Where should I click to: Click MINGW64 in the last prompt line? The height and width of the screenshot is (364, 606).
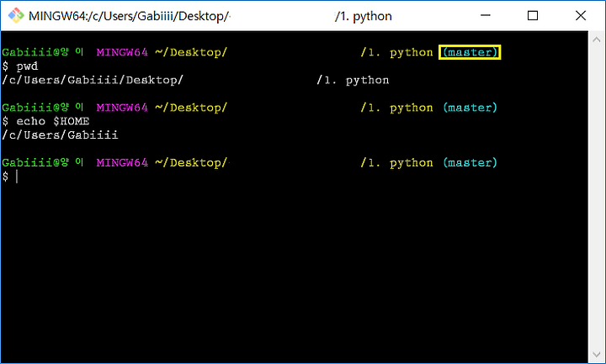pos(122,163)
